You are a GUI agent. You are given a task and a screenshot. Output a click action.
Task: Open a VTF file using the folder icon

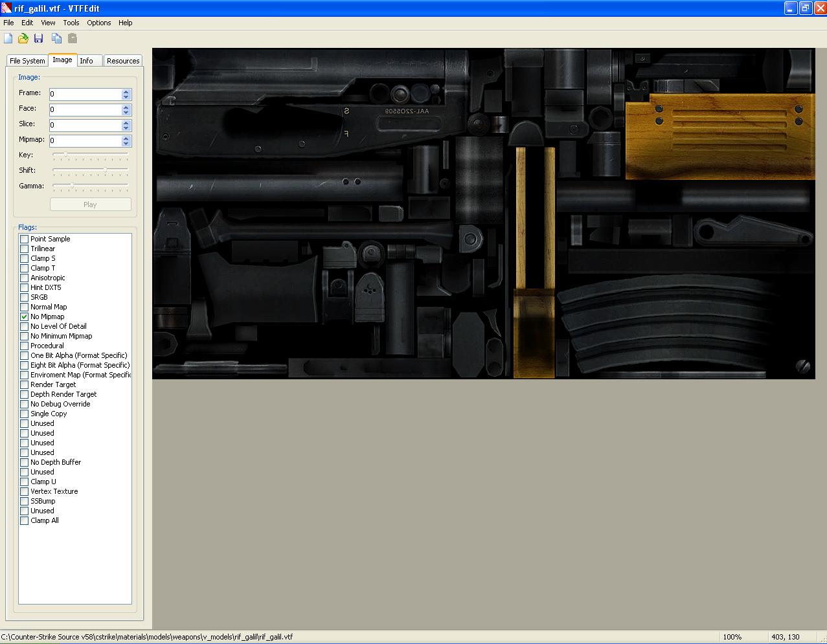[23, 38]
